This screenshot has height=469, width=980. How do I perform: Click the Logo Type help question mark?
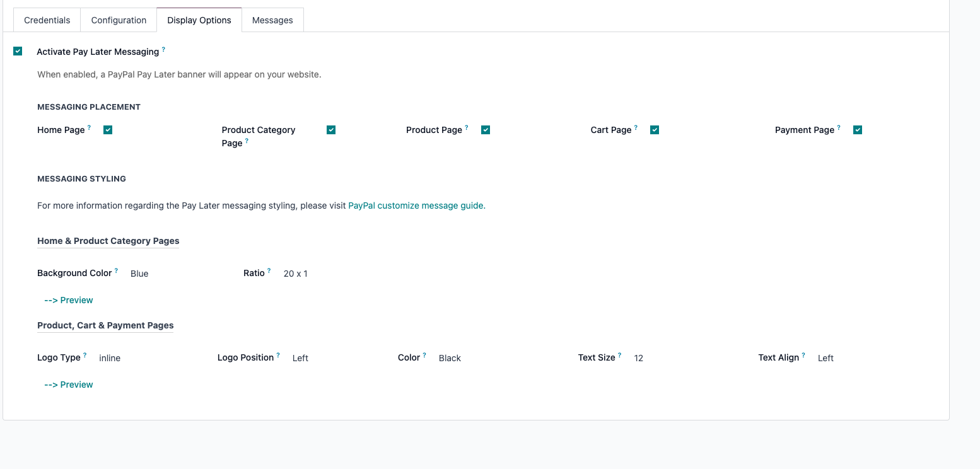click(85, 355)
